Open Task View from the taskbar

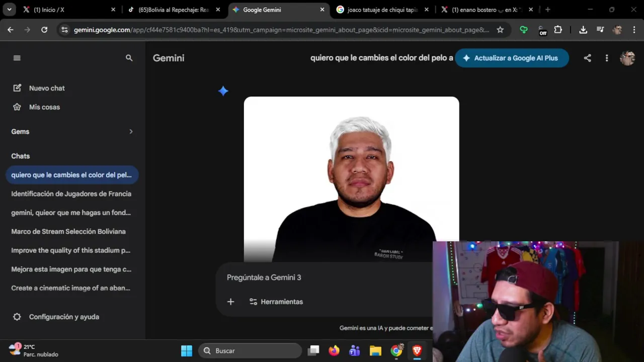tap(313, 350)
